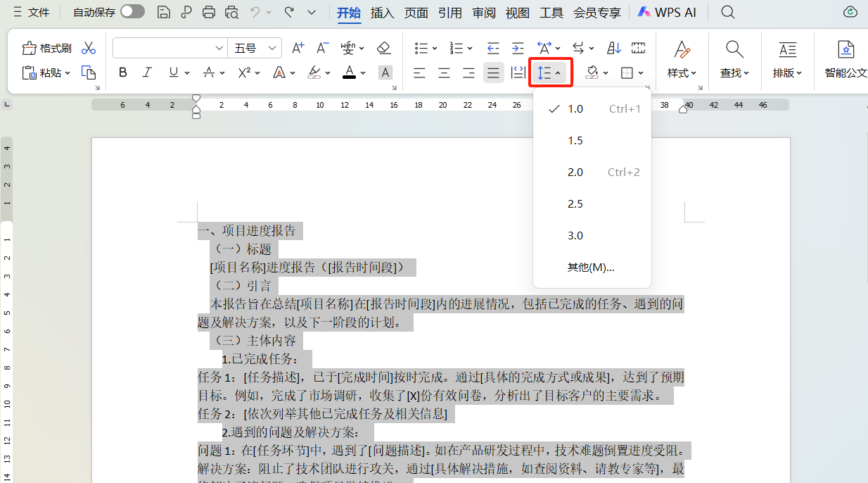
Task: Open the 审阅 review tab
Action: [x=484, y=12]
